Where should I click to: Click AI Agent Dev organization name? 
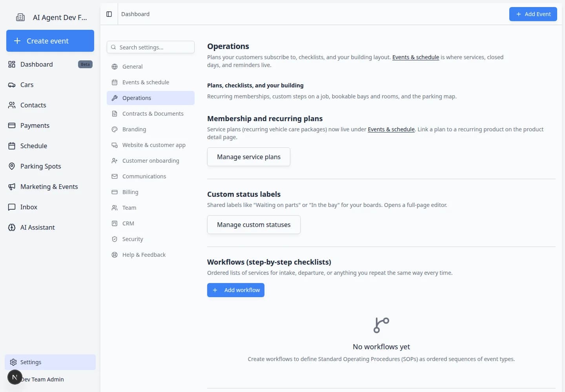60,17
